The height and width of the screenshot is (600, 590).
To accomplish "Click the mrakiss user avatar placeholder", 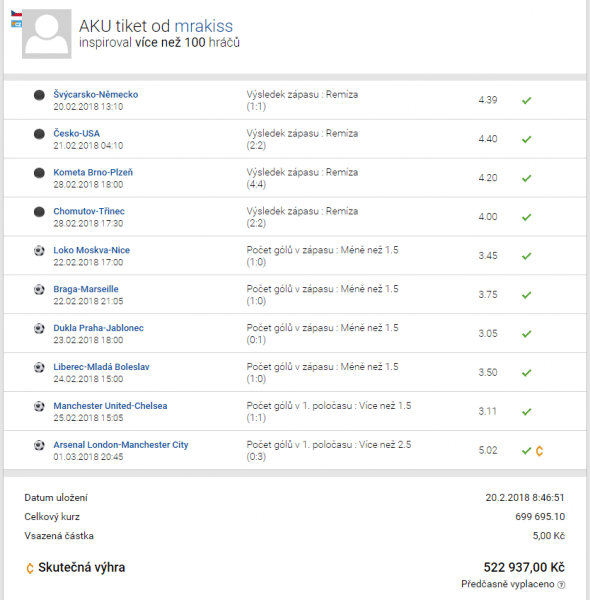I will coord(47,34).
